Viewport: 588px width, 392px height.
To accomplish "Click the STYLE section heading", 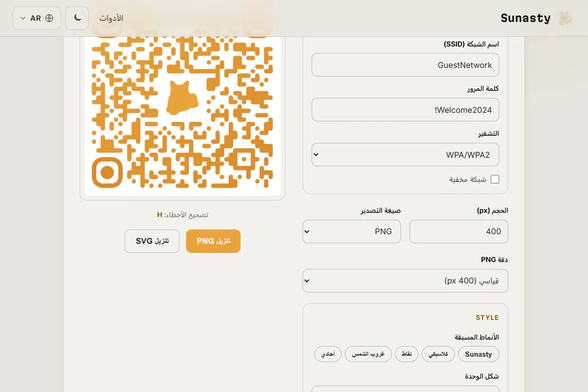I will pyautogui.click(x=487, y=317).
